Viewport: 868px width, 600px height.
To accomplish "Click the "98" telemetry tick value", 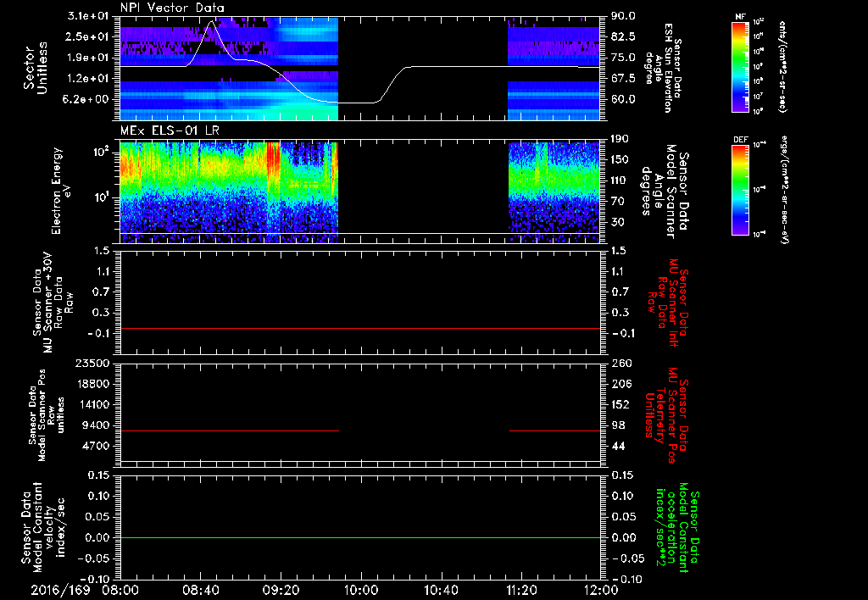I will pyautogui.click(x=618, y=425).
